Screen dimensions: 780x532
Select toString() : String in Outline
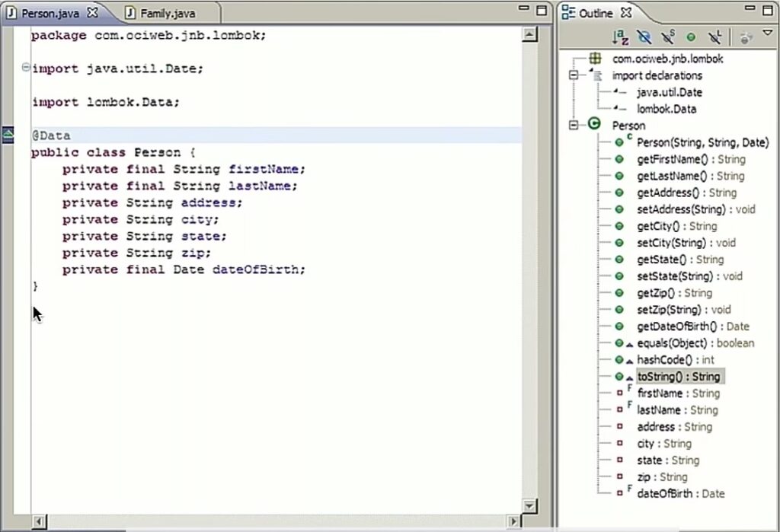coord(678,377)
